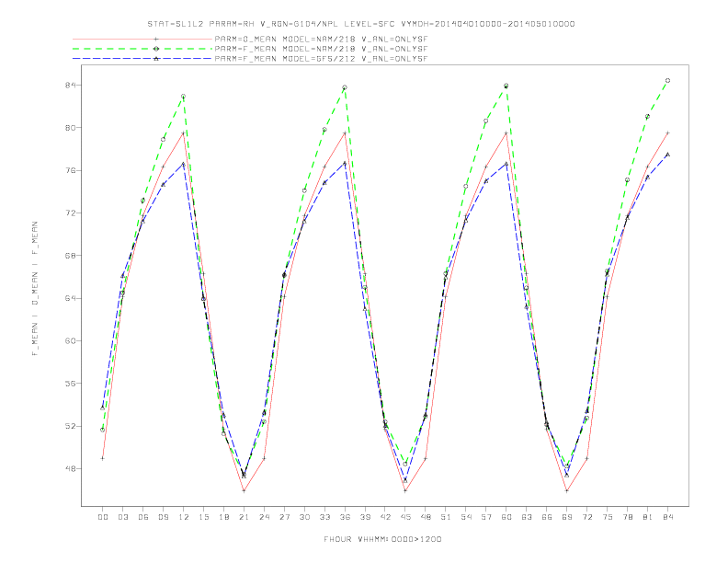
Task: Click the y-axis tick value 76
Action: point(71,170)
